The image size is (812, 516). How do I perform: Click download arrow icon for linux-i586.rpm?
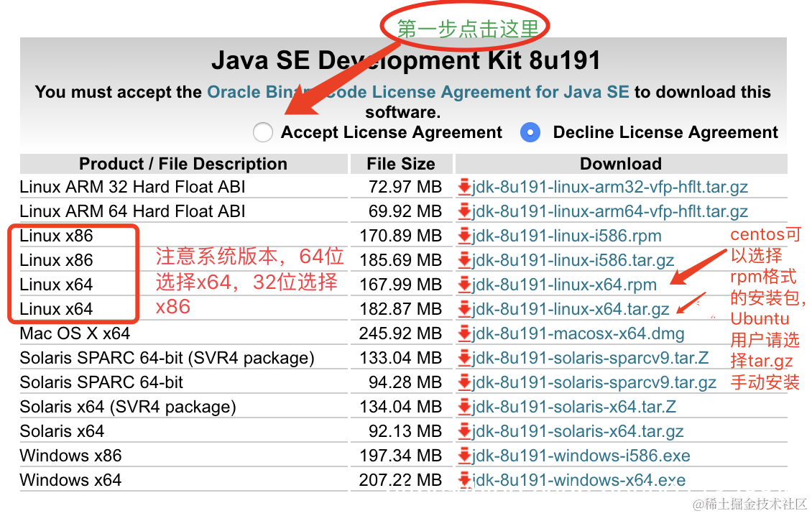tap(464, 236)
